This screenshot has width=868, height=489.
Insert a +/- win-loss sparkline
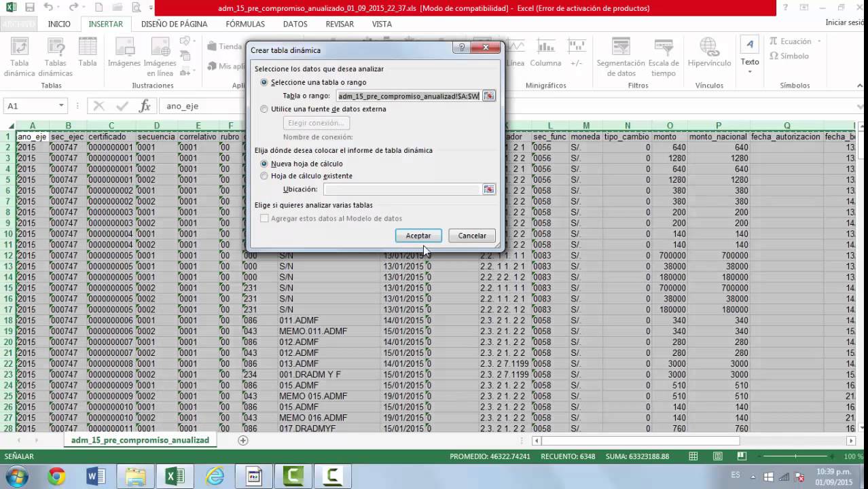click(x=576, y=52)
